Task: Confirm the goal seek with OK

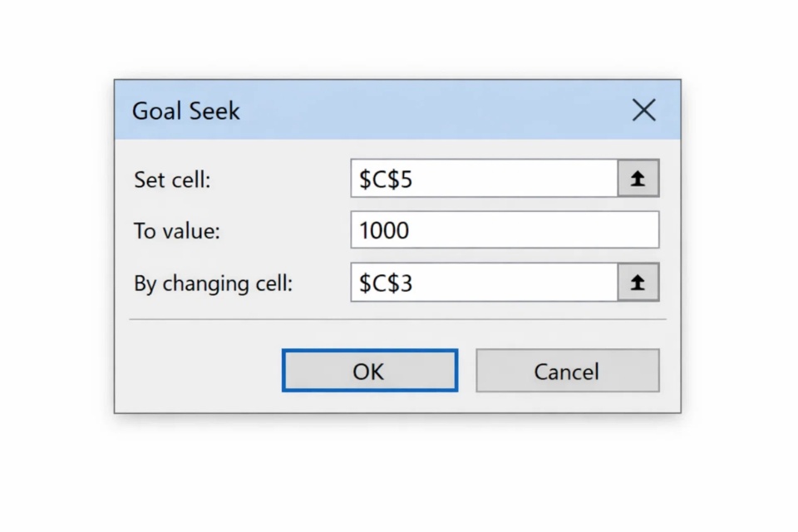Action: pyautogui.click(x=369, y=371)
